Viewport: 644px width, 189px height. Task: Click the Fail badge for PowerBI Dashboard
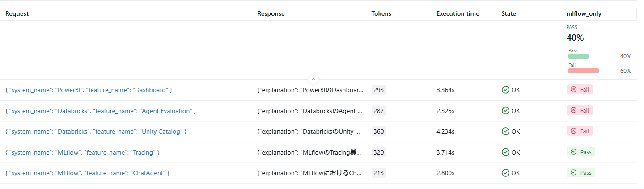coord(580,90)
